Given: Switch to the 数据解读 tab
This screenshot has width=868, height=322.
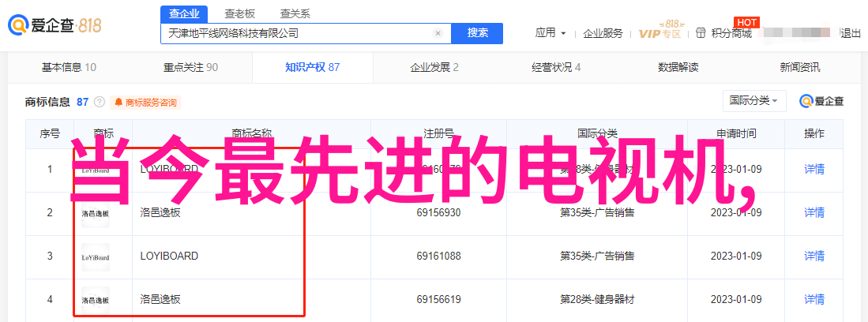Looking at the screenshot, I should 678,68.
